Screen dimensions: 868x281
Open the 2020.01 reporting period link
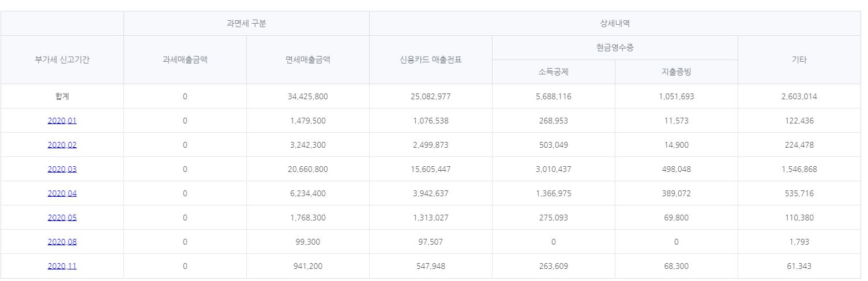(x=62, y=121)
